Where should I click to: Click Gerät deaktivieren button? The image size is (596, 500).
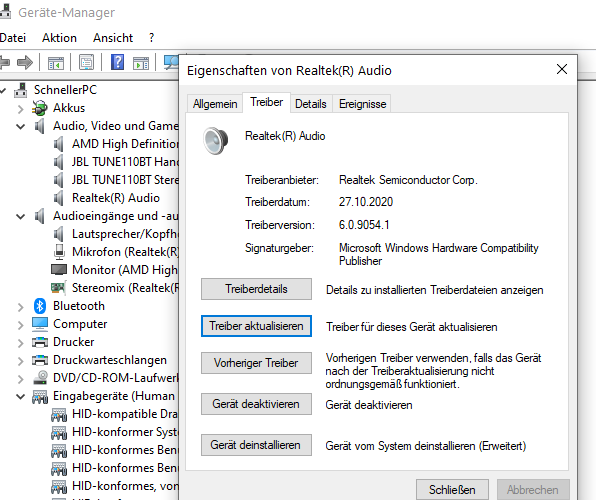(256, 404)
